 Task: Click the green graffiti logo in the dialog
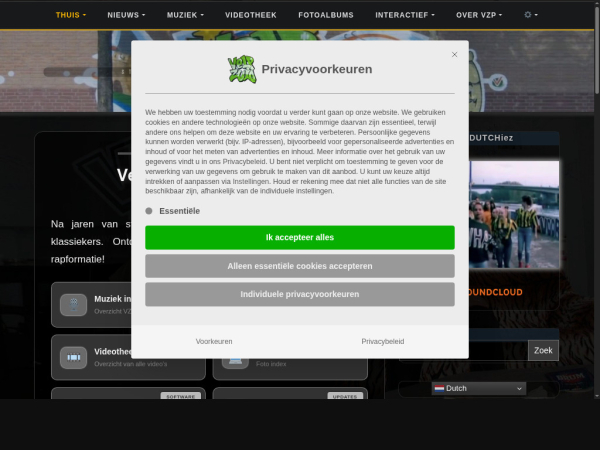[242, 69]
